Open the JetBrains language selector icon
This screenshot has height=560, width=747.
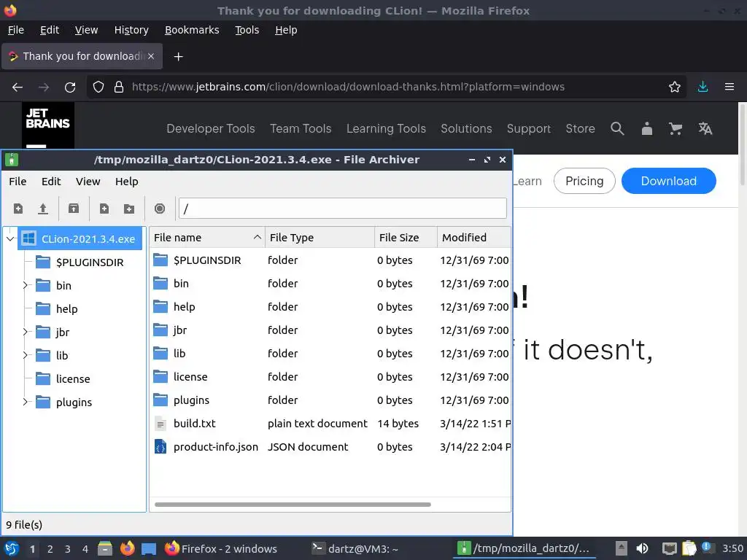tap(705, 128)
